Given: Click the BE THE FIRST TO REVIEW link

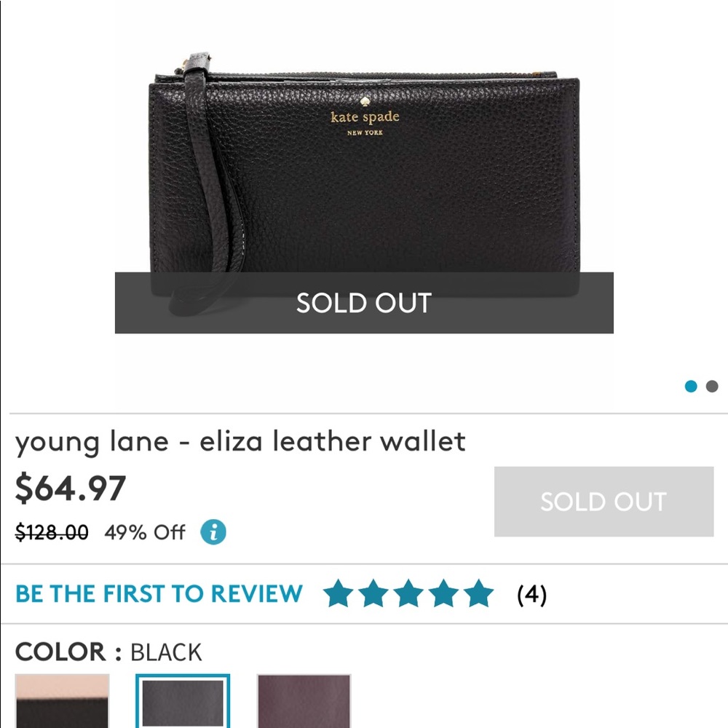Looking at the screenshot, I should click(159, 594).
